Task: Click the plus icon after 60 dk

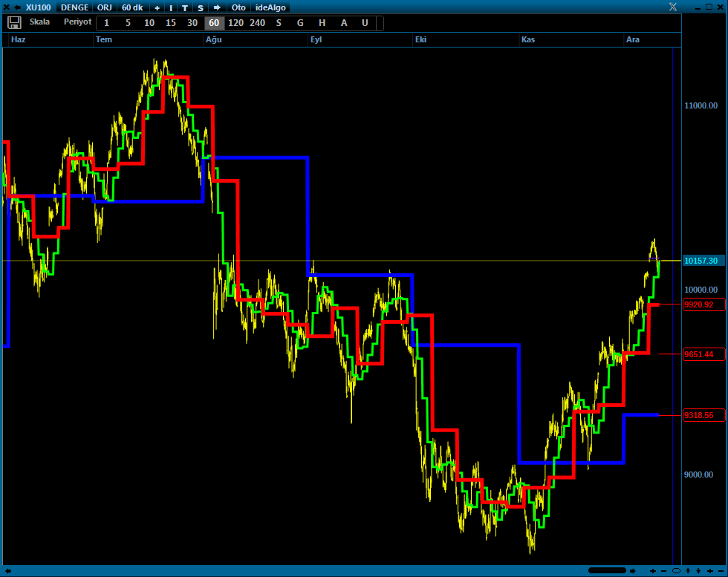Action: (157, 8)
